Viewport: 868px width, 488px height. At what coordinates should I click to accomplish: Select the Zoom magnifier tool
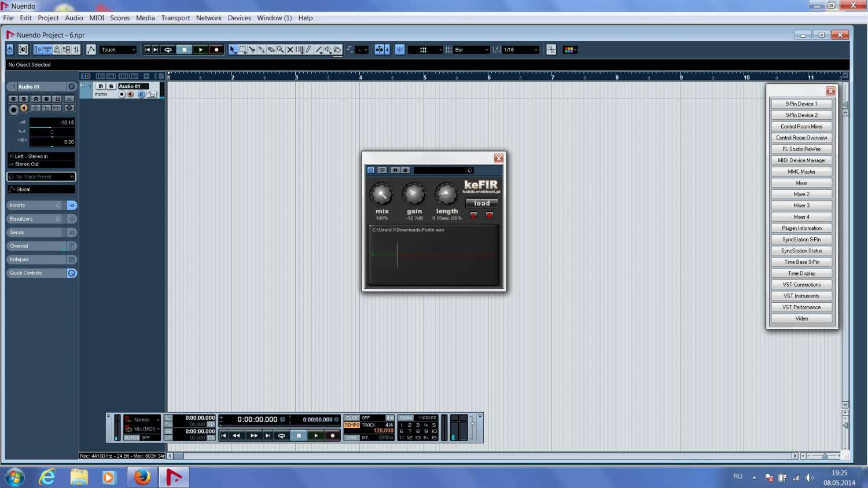(280, 50)
